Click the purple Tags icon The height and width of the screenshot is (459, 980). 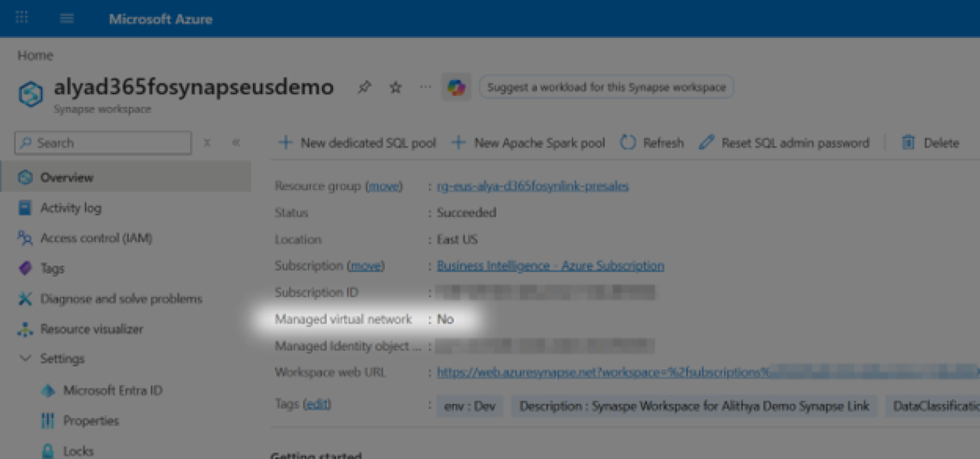pos(25,268)
